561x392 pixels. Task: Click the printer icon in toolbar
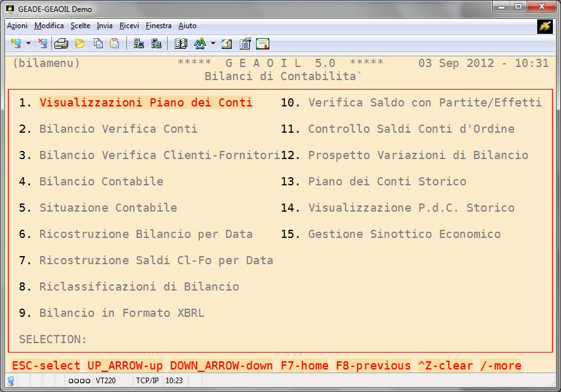pyautogui.click(x=61, y=43)
